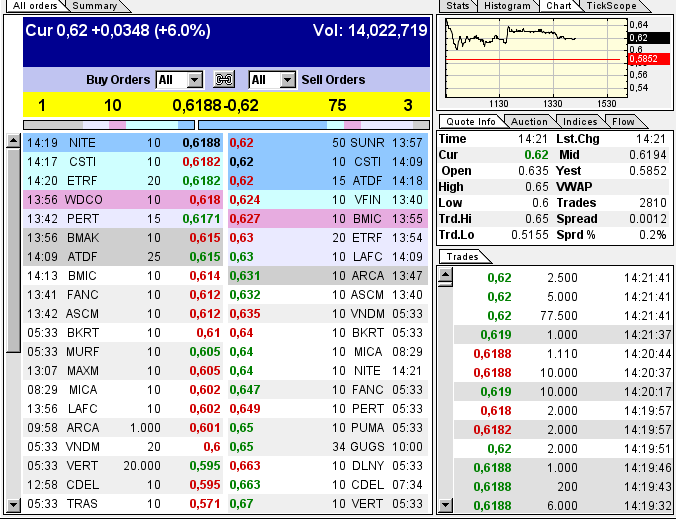Click the Trd.Lo value 0.5155

(530, 235)
